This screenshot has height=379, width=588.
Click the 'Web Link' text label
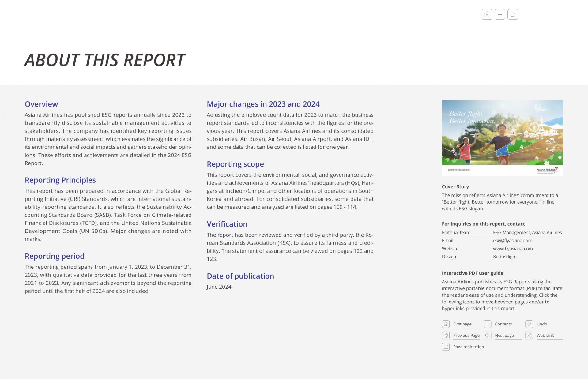[545, 335]
